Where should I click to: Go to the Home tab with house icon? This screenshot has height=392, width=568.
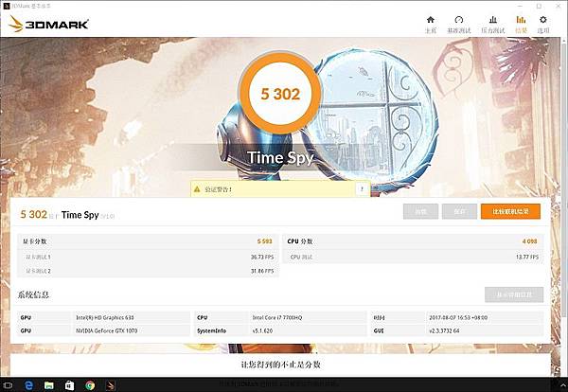(x=431, y=24)
